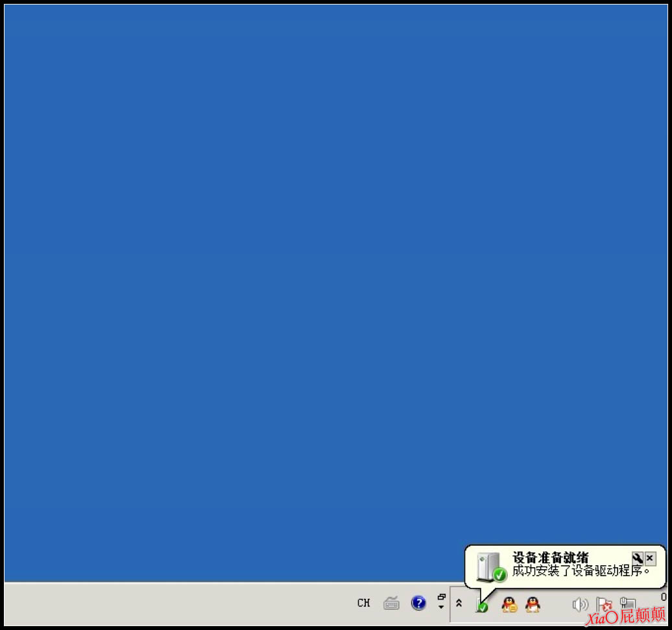Click the CH input language indicator
The width and height of the screenshot is (672, 630).
click(363, 603)
